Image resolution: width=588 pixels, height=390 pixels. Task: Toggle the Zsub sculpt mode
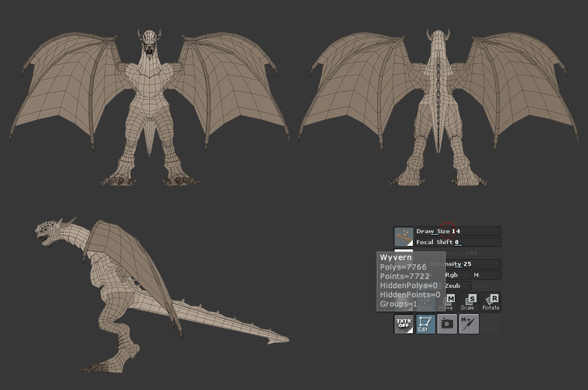[458, 285]
